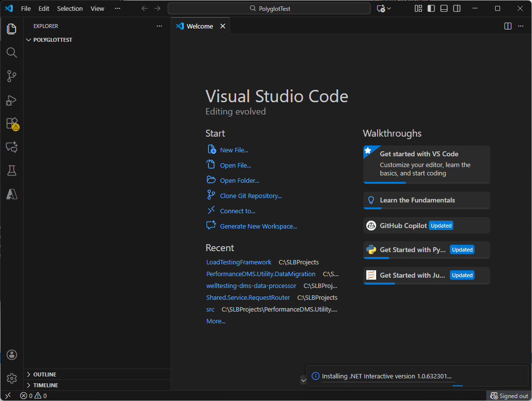Open recent LoadTestingFramework project
The height and width of the screenshot is (401, 532).
point(238,262)
